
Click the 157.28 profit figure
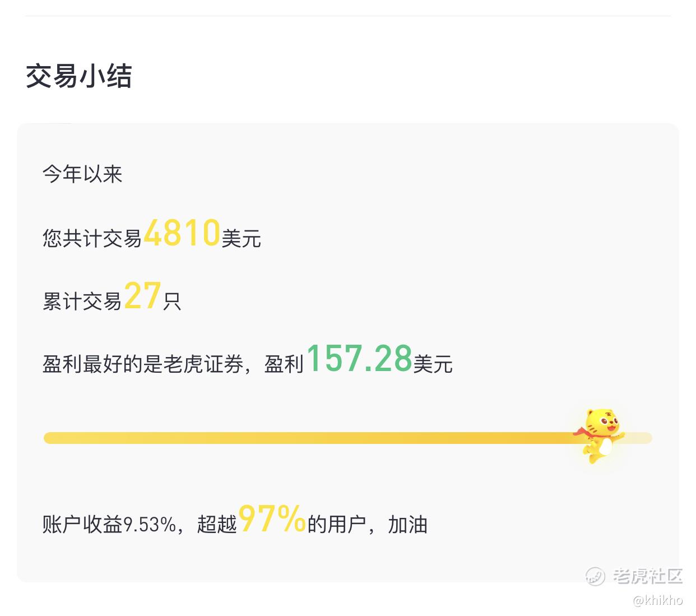point(359,359)
